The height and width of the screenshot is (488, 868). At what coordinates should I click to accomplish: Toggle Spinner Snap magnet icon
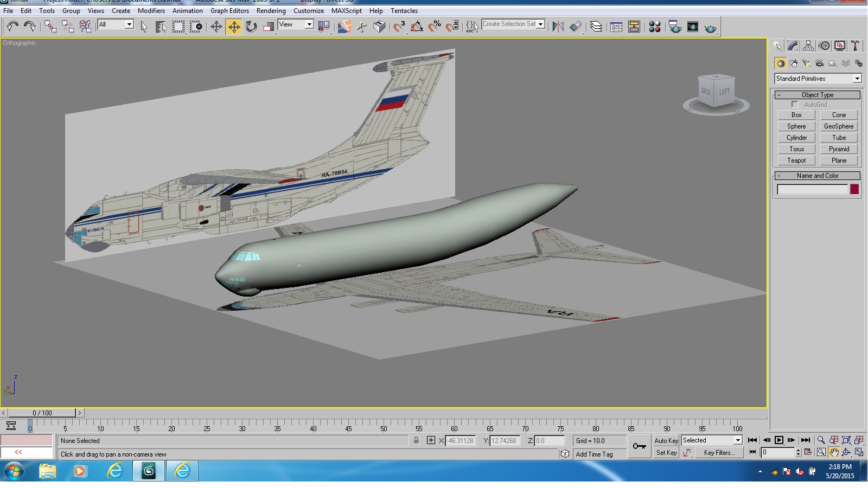coord(452,26)
